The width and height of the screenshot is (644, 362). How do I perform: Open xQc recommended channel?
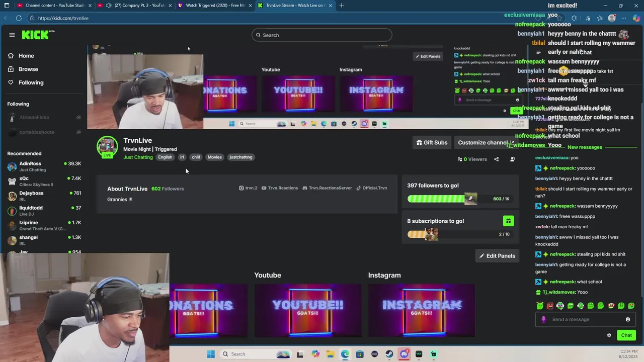[44, 182]
